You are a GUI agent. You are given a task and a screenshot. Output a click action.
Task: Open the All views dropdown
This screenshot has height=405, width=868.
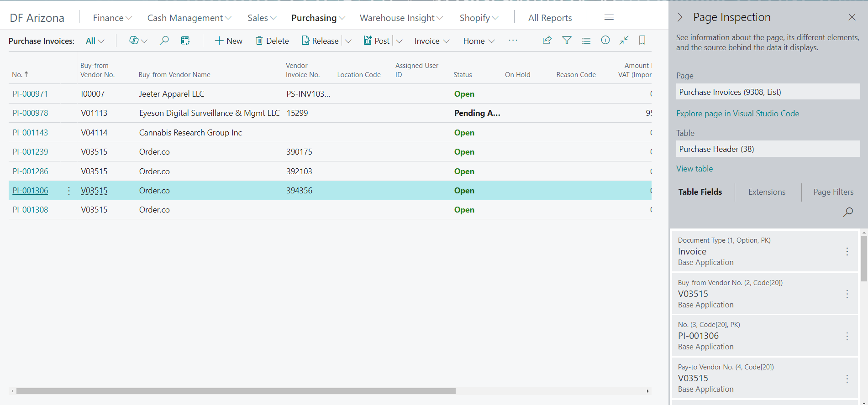(95, 41)
